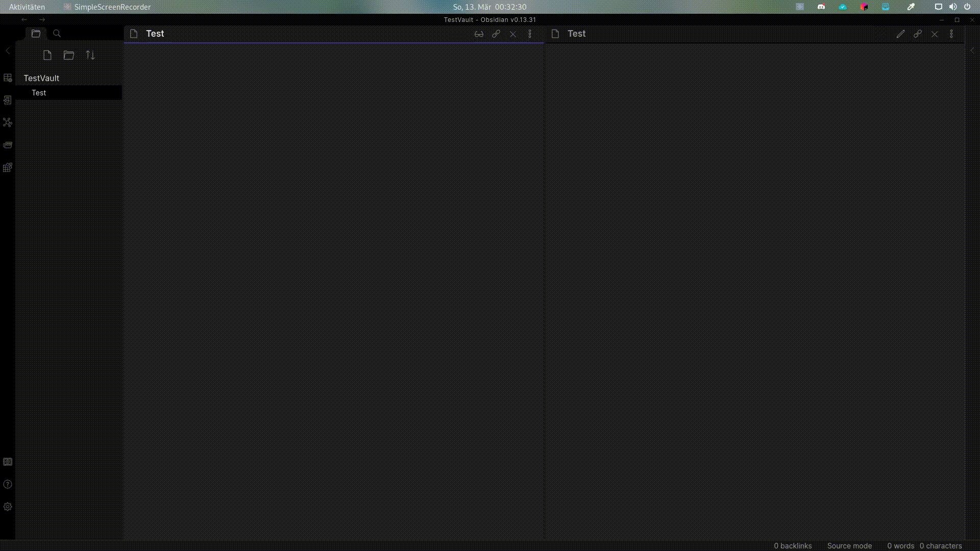This screenshot has height=551, width=980.
Task: Click the pencil edit icon in the right pane
Action: pos(900,34)
